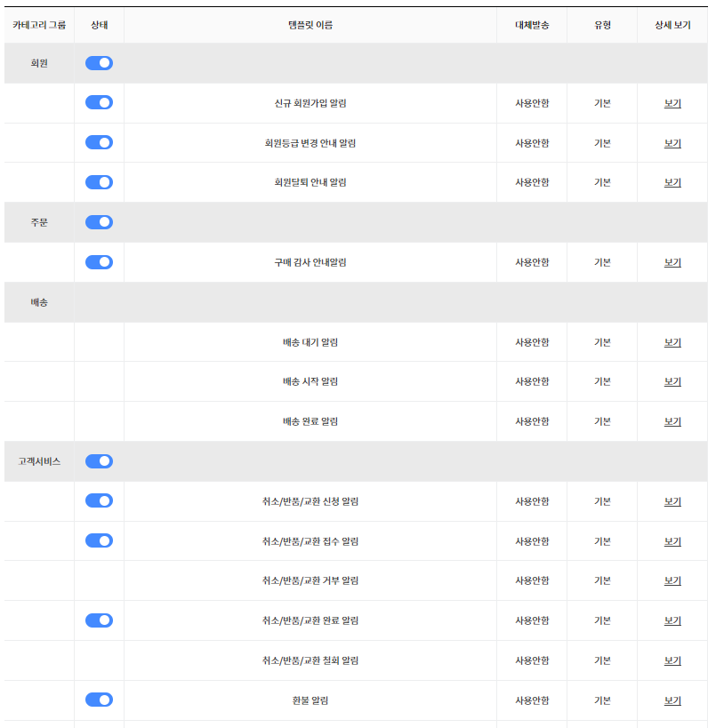Click template name 환불 알림
716x728 pixels.
pyautogui.click(x=310, y=700)
